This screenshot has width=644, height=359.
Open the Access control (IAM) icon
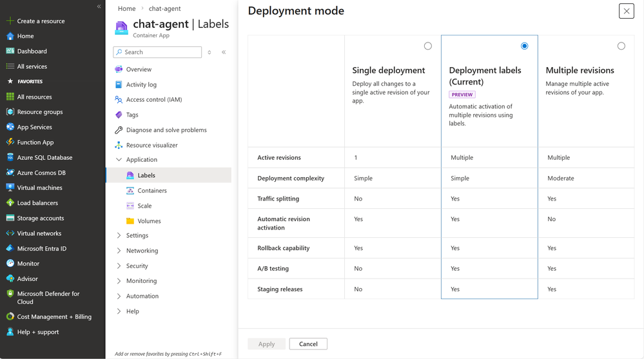click(x=119, y=100)
